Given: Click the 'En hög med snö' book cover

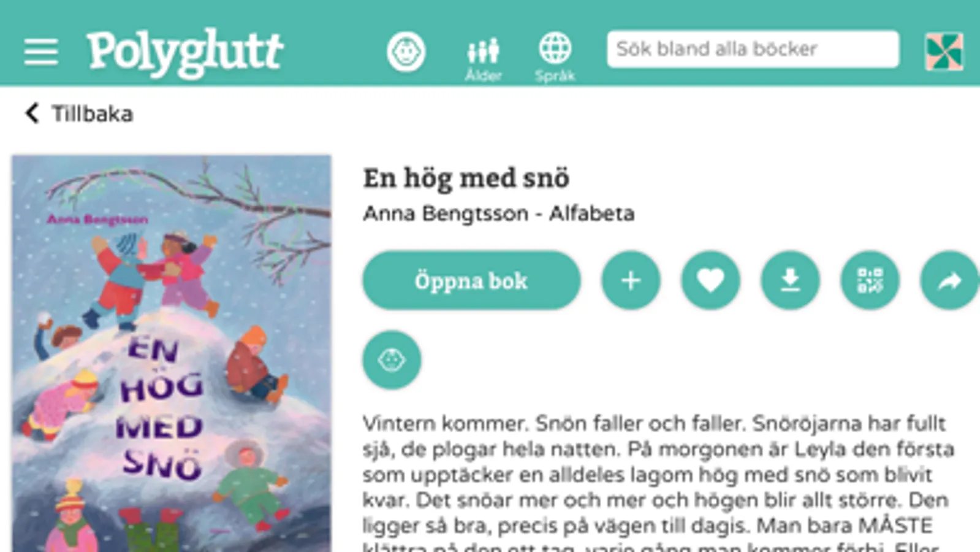Looking at the screenshot, I should (172, 353).
